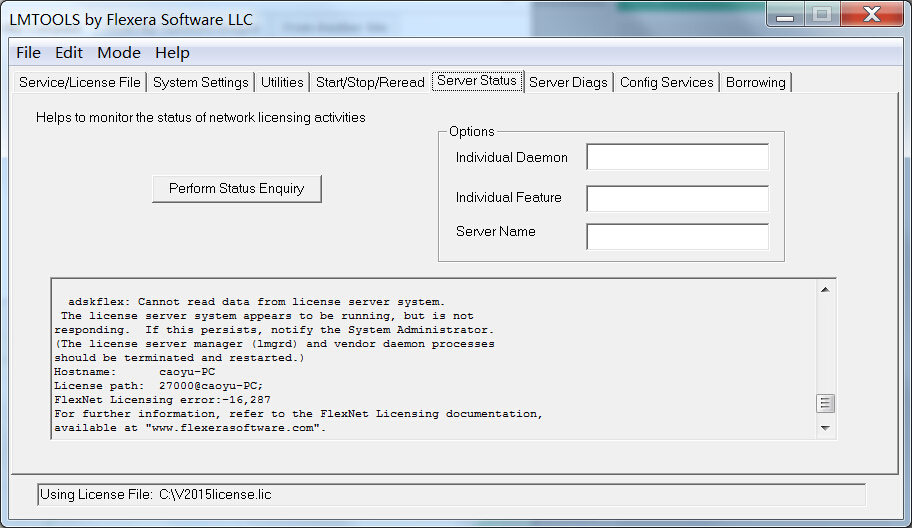This screenshot has width=912, height=528.
Task: Maximize the LMTOOLS window
Action: pyautogui.click(x=822, y=15)
